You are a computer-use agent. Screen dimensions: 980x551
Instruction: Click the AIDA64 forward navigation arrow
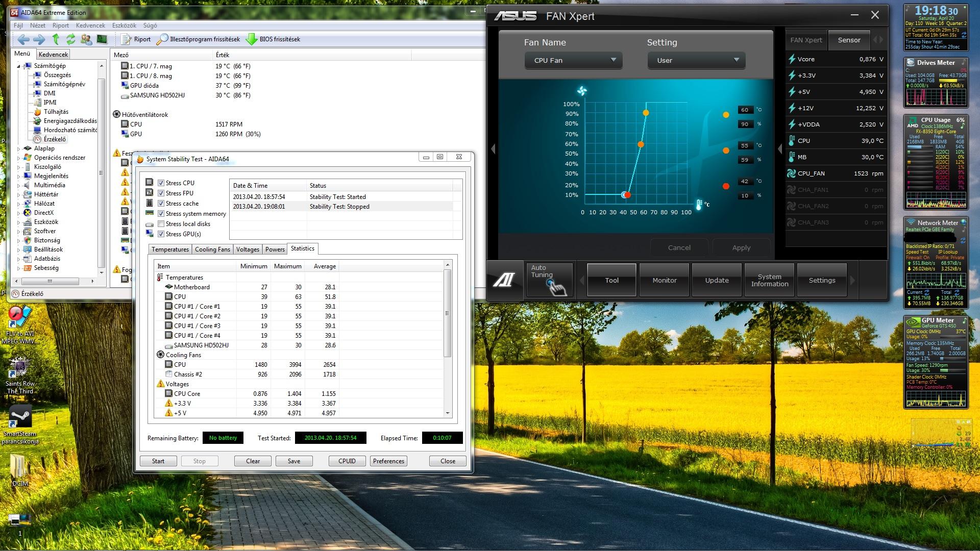[x=39, y=39]
